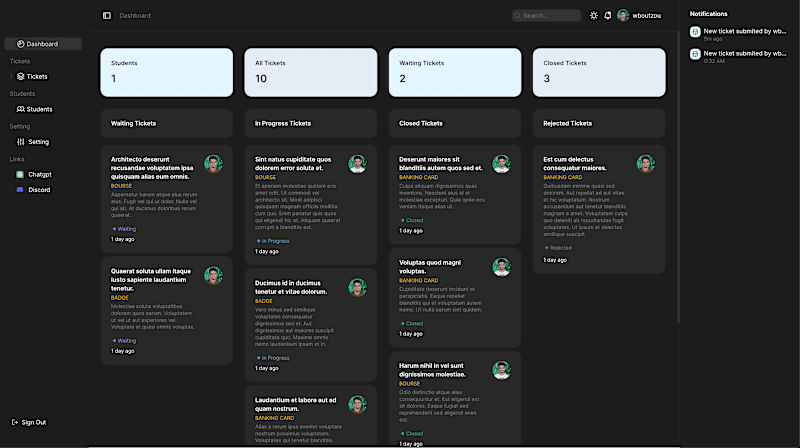800x448 pixels.
Task: Click BOURSE tag on 'Harum nihil' ticket
Action: click(410, 384)
